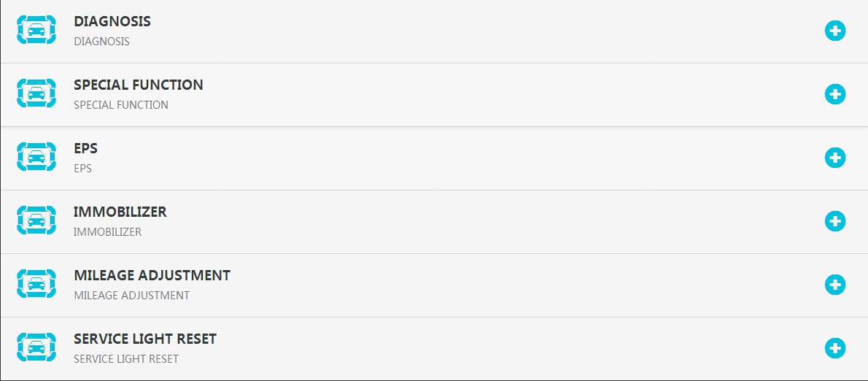
Task: Expand MILEAGE ADJUSTMENT via plus icon
Action: pyautogui.click(x=835, y=285)
